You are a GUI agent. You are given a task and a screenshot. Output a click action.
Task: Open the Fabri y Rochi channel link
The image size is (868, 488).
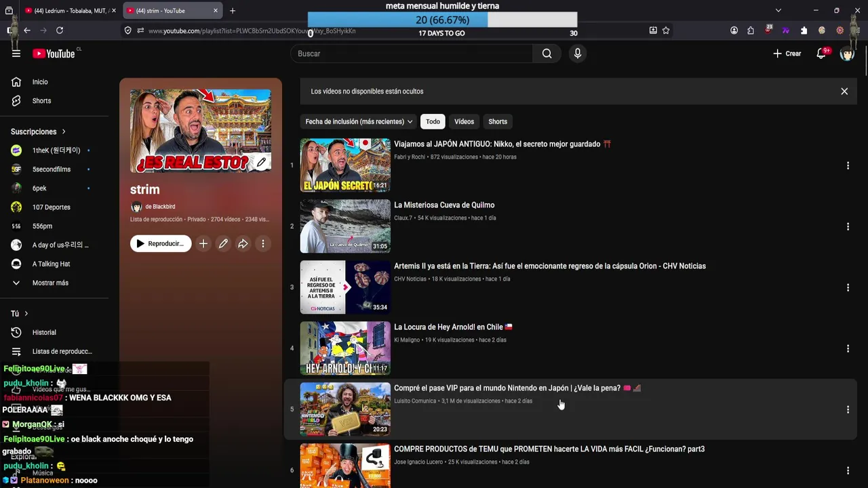coord(410,157)
